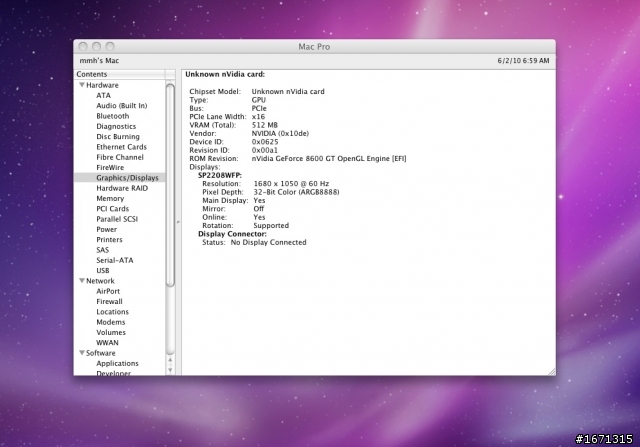Collapse the Software section triangle

[x=82, y=353]
